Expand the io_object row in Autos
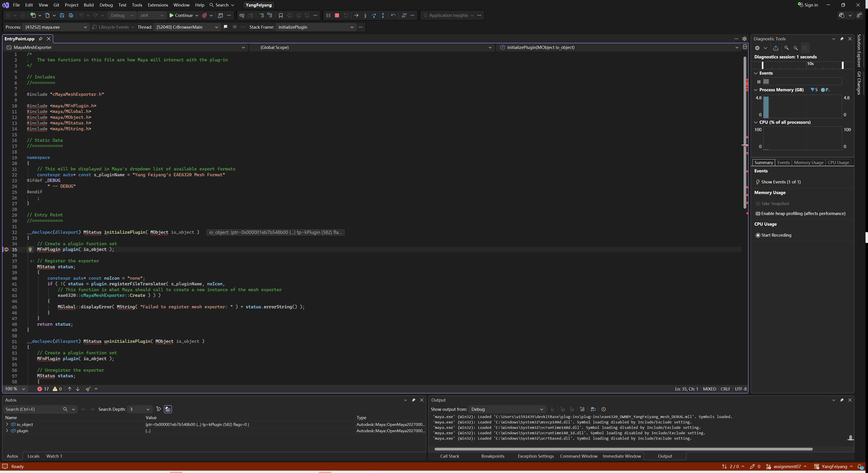The width and height of the screenshot is (868, 473). (x=7, y=425)
